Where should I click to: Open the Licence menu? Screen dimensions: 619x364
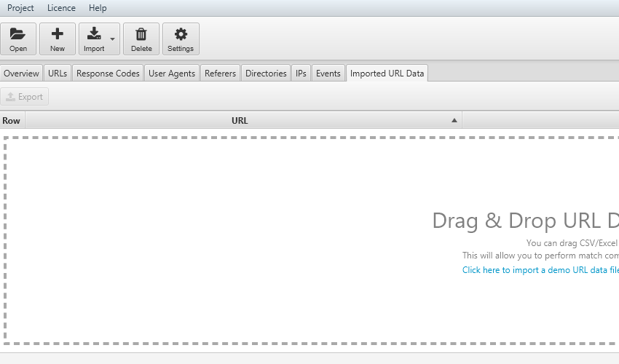tap(61, 8)
